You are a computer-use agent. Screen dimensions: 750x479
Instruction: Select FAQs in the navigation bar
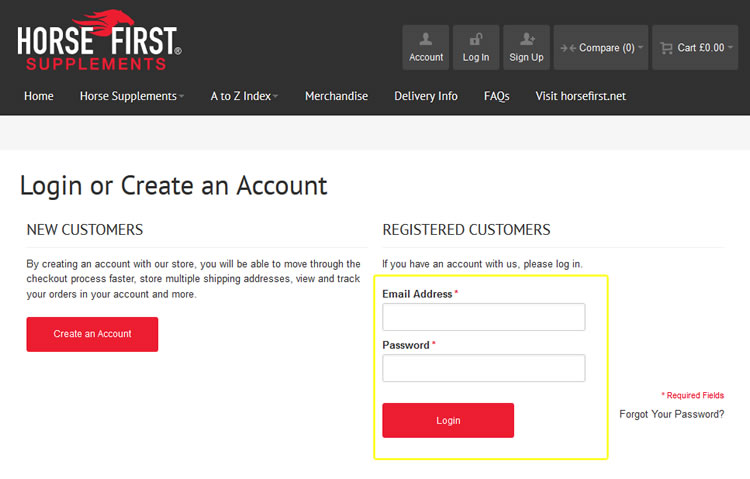click(496, 96)
